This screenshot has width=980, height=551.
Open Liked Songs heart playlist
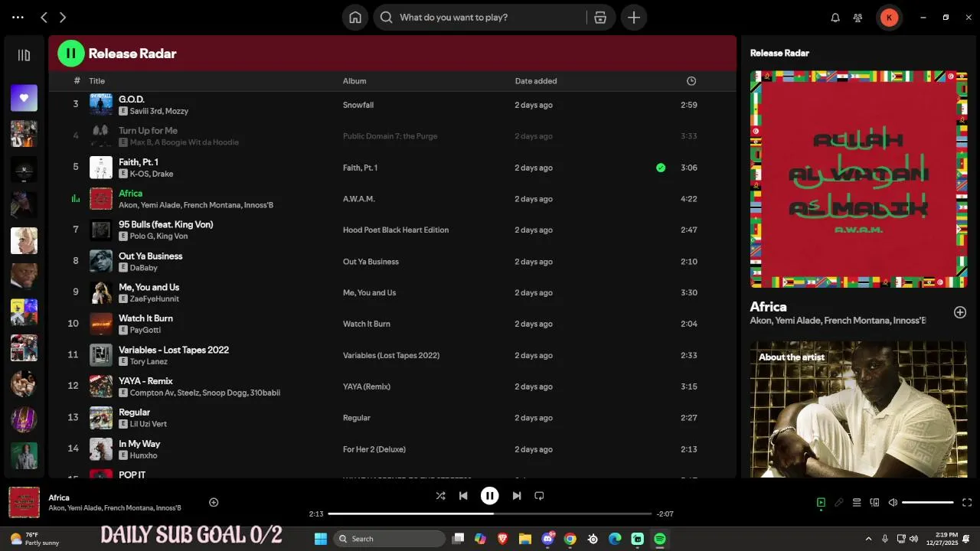click(x=24, y=98)
